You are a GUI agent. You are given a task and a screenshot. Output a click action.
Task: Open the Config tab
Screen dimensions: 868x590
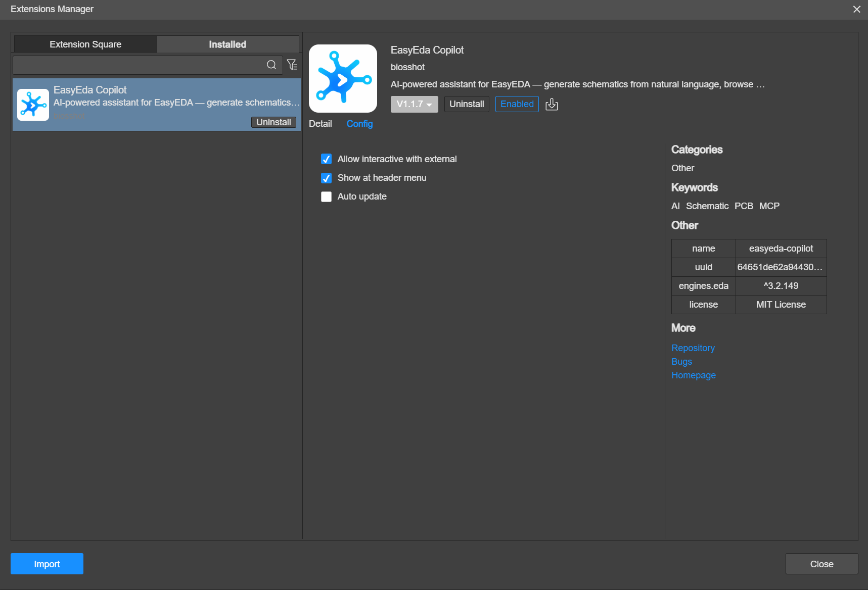pos(359,124)
